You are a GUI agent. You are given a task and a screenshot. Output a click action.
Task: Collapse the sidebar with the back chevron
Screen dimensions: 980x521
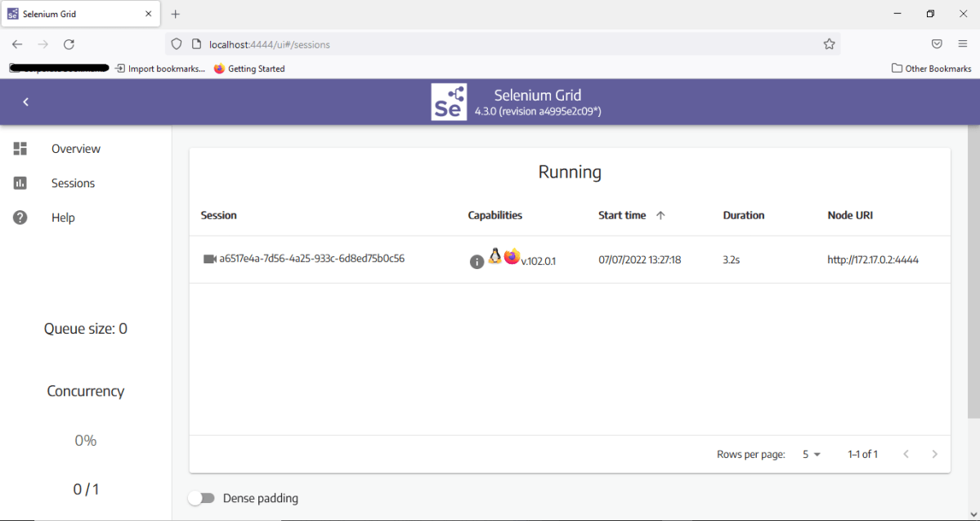pos(25,101)
